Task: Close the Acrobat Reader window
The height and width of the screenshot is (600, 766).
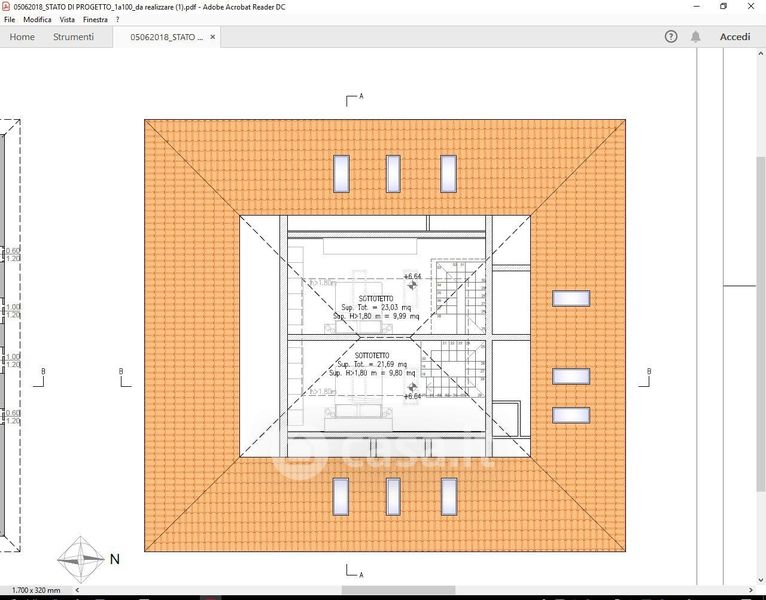Action: click(752, 6)
